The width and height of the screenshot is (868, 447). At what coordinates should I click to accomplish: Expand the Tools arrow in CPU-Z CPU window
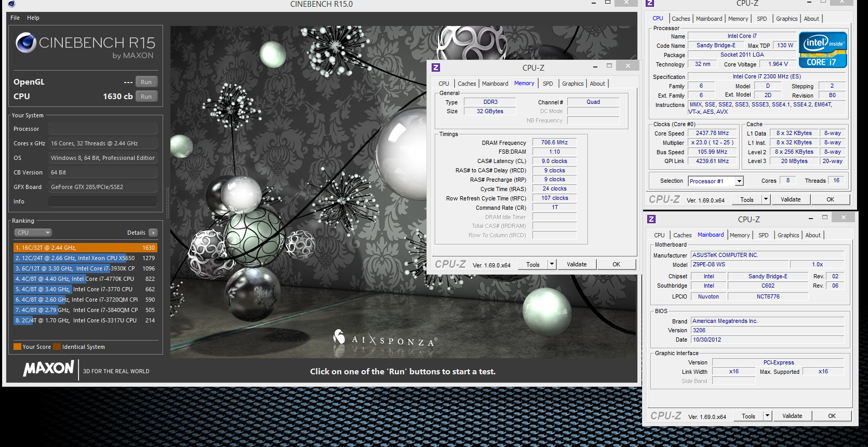point(766,199)
